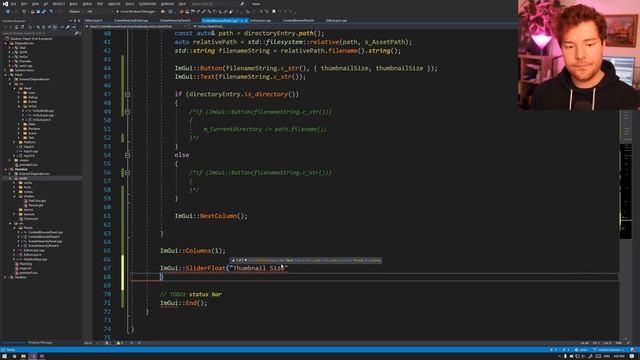Click the "// TODO: status bar" comment
The height and width of the screenshot is (360, 640).
click(191, 294)
